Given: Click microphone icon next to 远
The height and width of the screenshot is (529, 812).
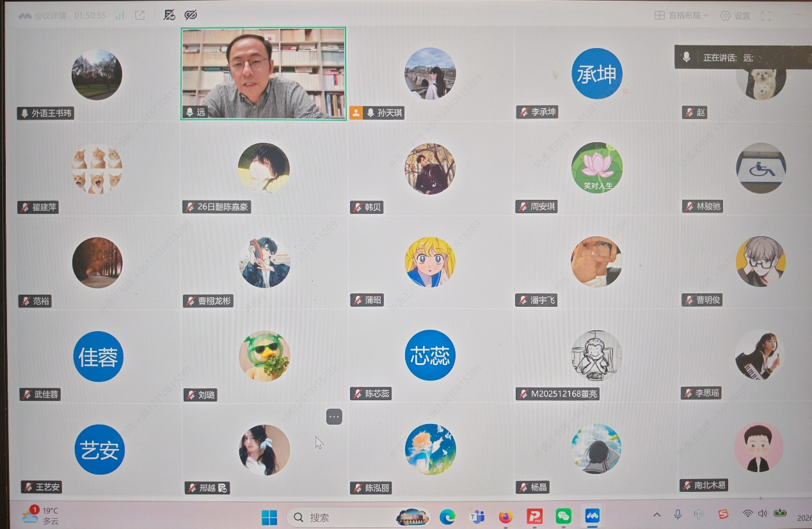Looking at the screenshot, I should (189, 112).
